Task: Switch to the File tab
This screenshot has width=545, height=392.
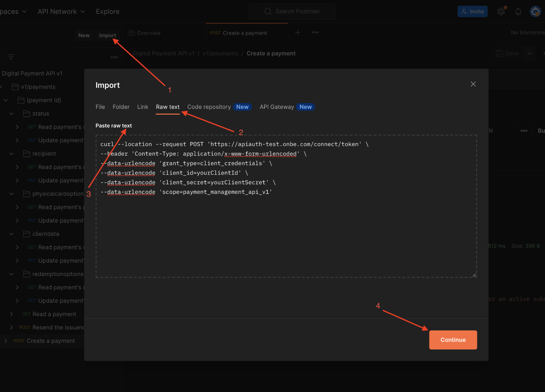Action: pyautogui.click(x=100, y=107)
